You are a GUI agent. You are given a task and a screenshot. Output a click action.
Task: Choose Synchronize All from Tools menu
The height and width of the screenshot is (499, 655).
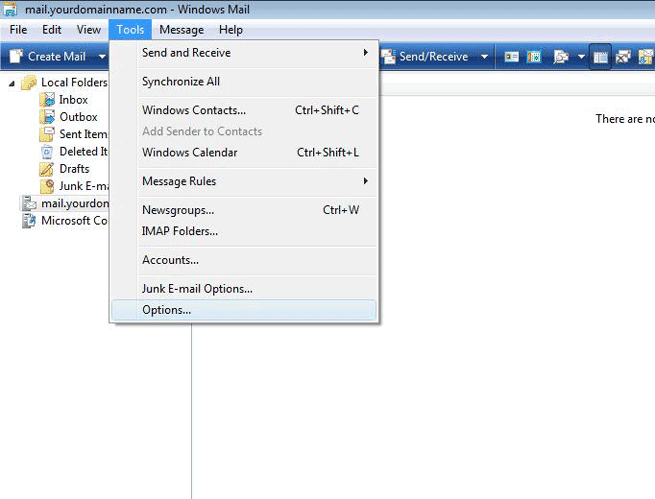point(244,81)
